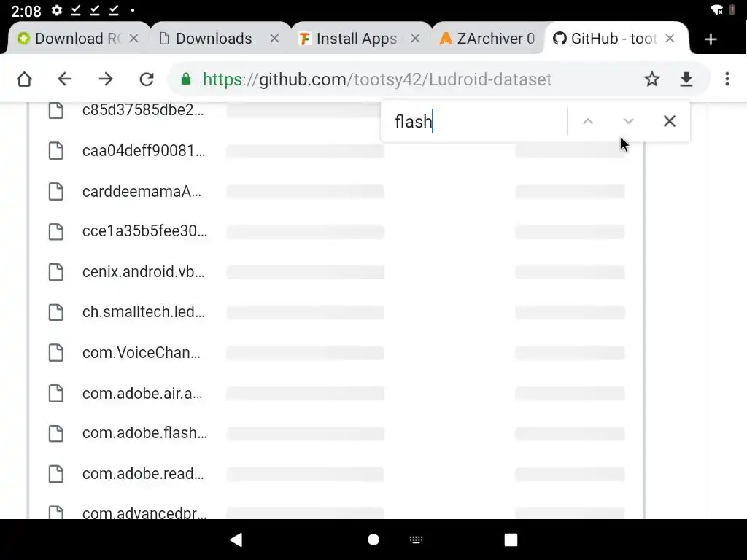Open settings gear in status bar
The width and height of the screenshot is (747, 560).
tap(57, 10)
